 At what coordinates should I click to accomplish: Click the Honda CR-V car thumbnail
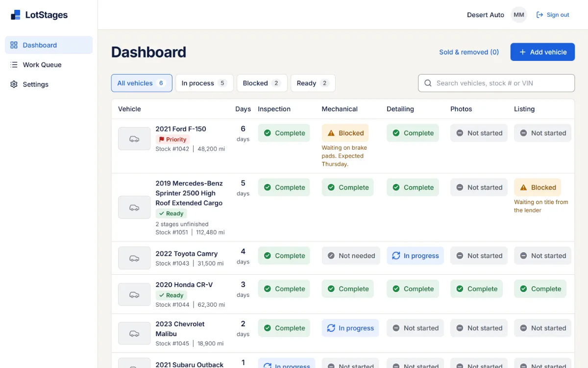[x=134, y=294]
